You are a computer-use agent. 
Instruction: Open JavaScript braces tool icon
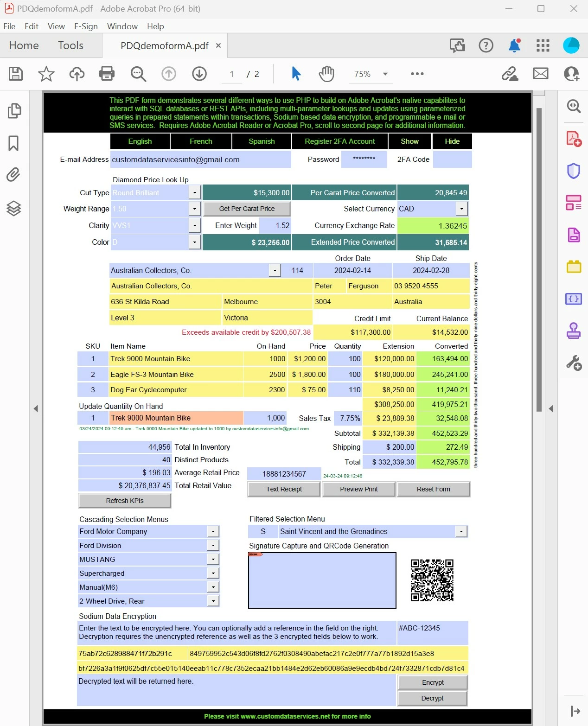pos(574,299)
